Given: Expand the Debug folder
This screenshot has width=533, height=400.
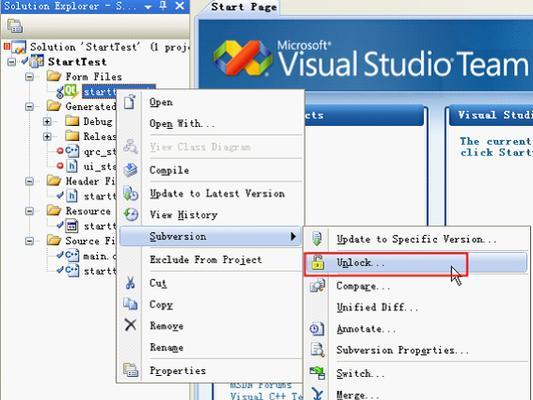Looking at the screenshot, I should pyautogui.click(x=47, y=122).
